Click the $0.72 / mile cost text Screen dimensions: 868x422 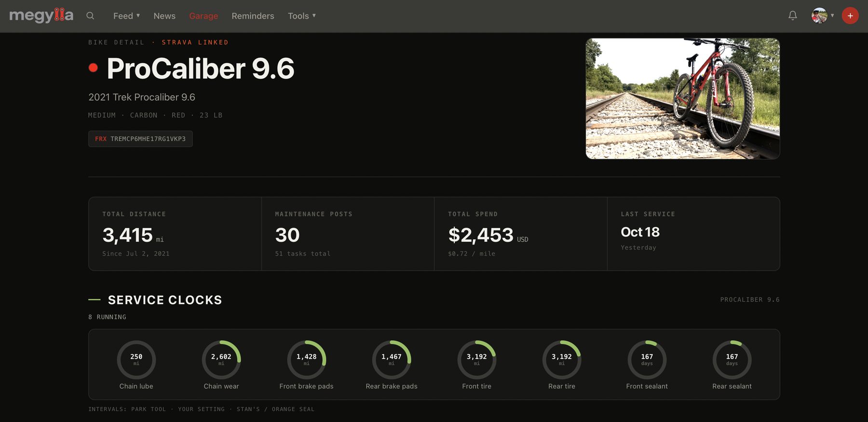tap(472, 254)
